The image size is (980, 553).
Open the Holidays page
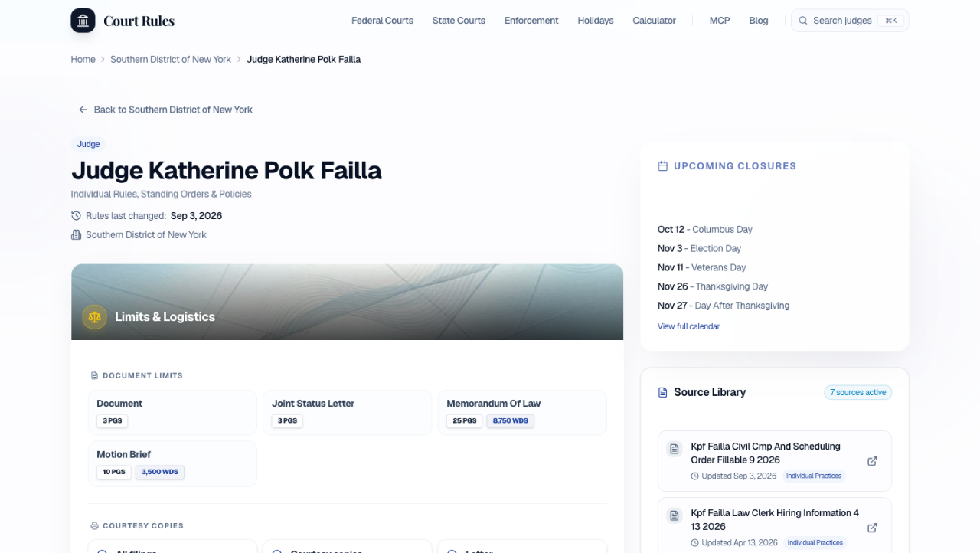pyautogui.click(x=596, y=21)
